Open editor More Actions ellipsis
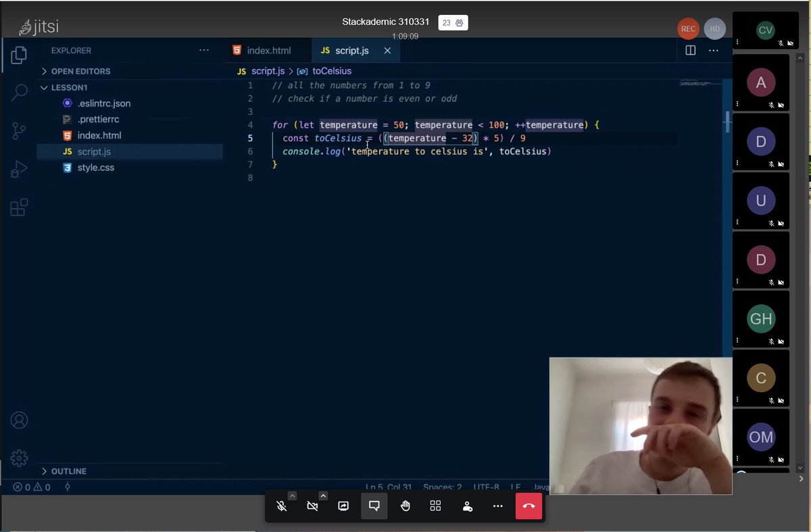The width and height of the screenshot is (811, 532). [714, 50]
